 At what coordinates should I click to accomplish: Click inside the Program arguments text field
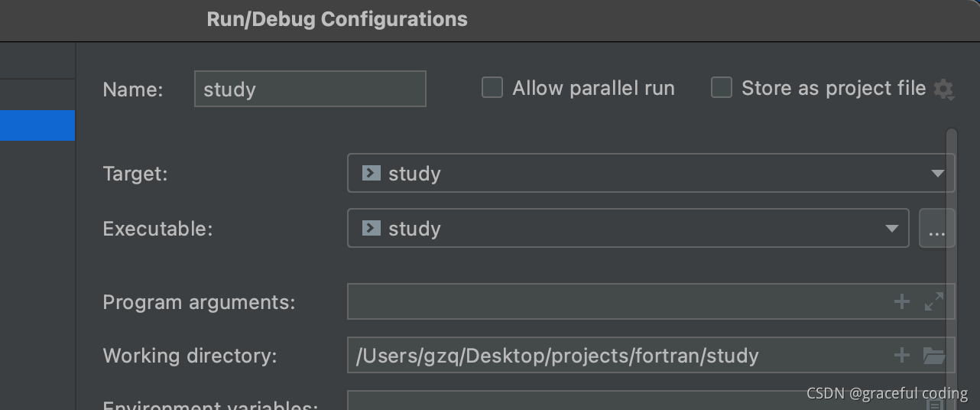pos(619,302)
